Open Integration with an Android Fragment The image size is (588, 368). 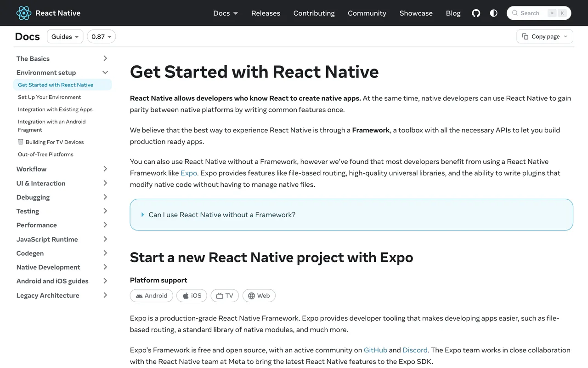click(x=52, y=126)
